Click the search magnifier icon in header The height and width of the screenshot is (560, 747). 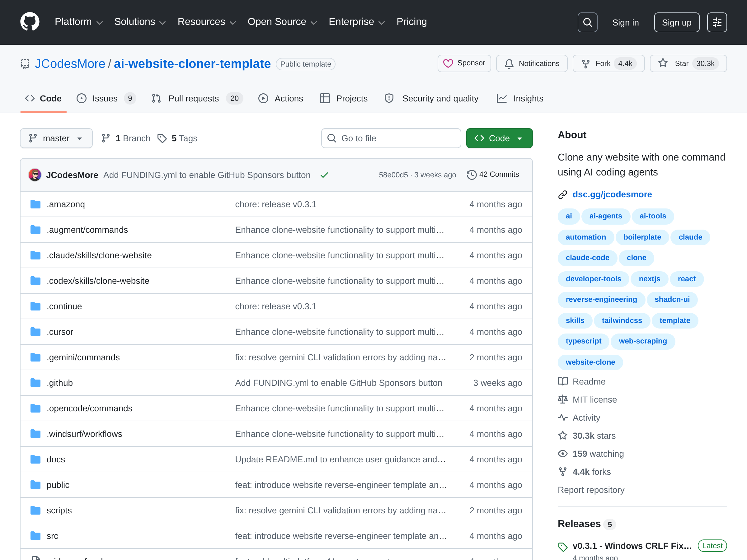587,22
